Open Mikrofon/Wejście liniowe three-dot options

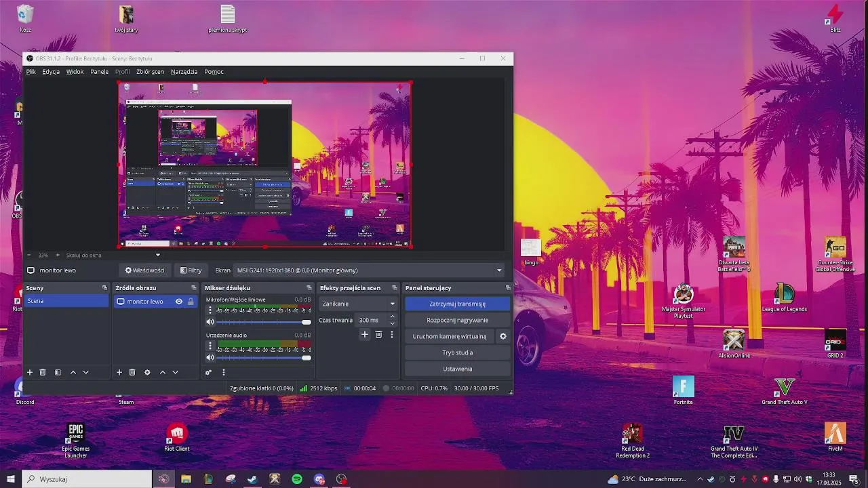coord(210,310)
